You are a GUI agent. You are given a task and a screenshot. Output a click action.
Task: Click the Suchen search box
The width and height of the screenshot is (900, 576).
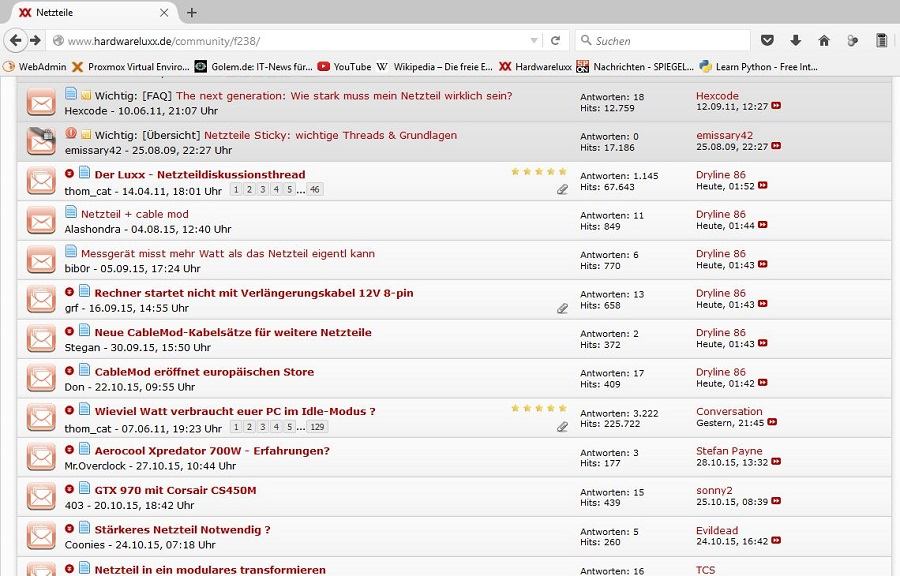pyautogui.click(x=663, y=41)
